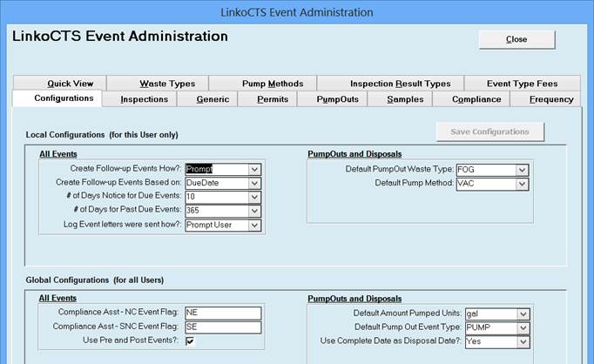
Task: Open the Default Pump Method dropdown
Action: [x=522, y=184]
